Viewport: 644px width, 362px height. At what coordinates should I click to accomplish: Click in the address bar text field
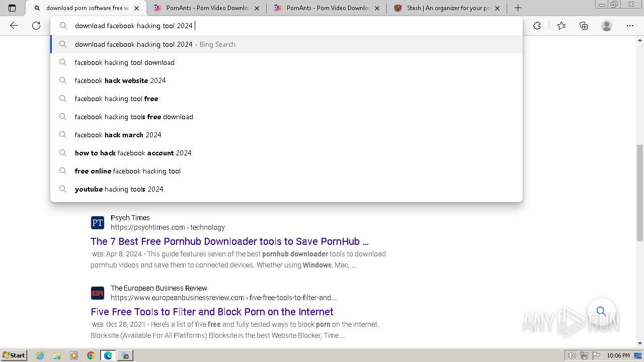click(287, 26)
